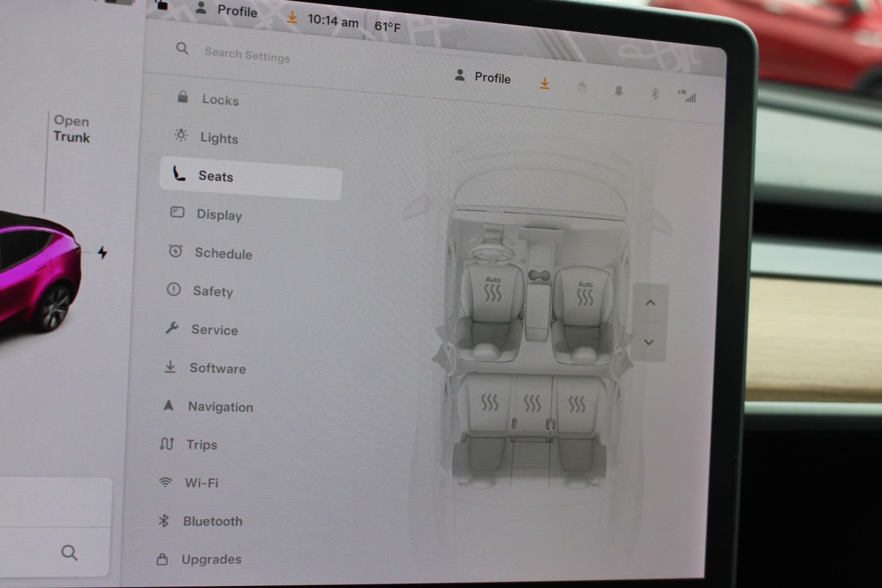
Task: Click the up chevron beside the seats
Action: [650, 303]
